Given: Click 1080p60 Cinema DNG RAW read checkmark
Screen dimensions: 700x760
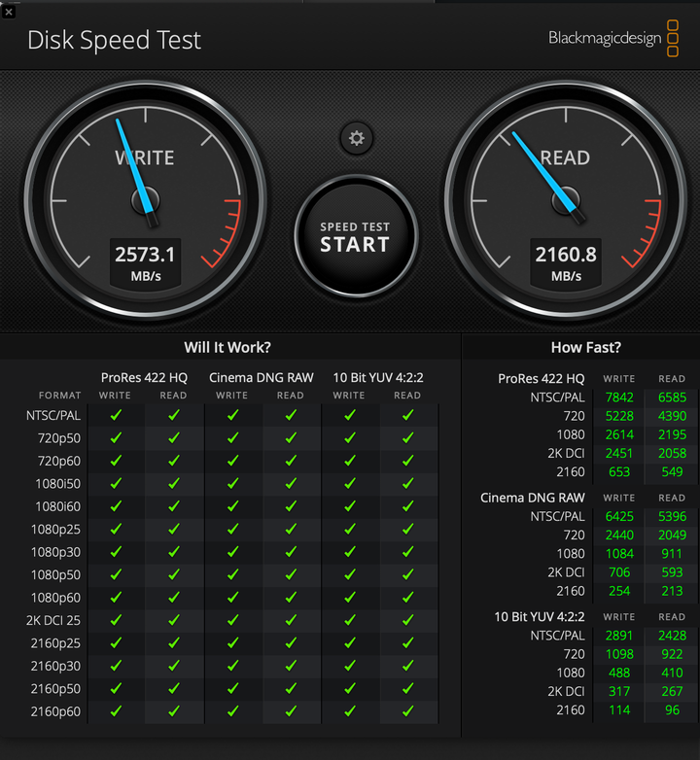Looking at the screenshot, I should click(x=291, y=597).
